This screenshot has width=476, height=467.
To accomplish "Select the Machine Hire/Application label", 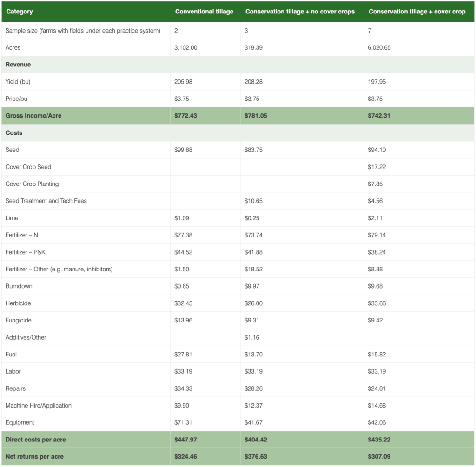I will [38, 405].
